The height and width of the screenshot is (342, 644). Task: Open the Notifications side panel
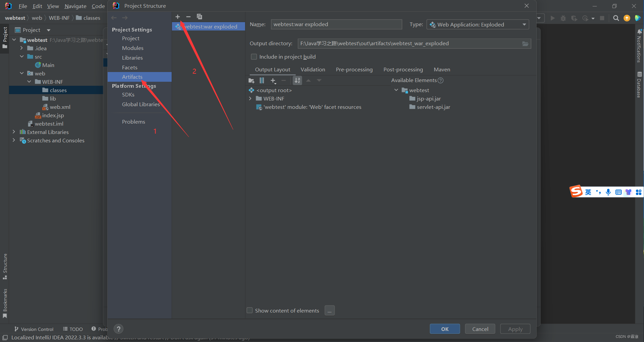coord(639,45)
